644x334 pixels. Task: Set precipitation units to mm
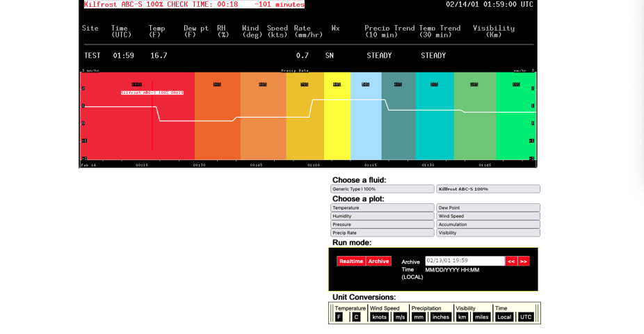pyautogui.click(x=419, y=317)
